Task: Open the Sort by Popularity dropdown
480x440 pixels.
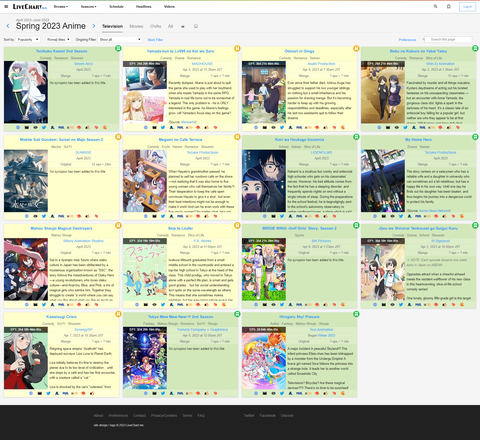Action: pyautogui.click(x=28, y=39)
